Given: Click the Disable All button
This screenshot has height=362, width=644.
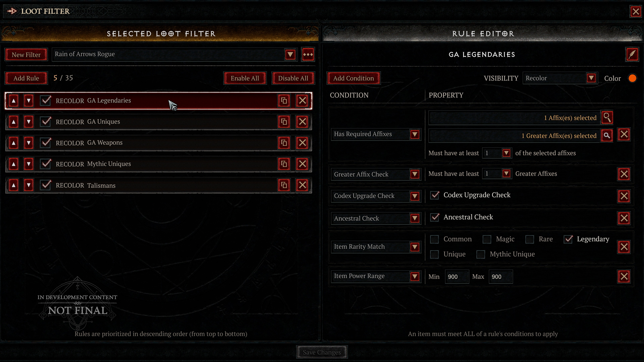Looking at the screenshot, I should 293,78.
